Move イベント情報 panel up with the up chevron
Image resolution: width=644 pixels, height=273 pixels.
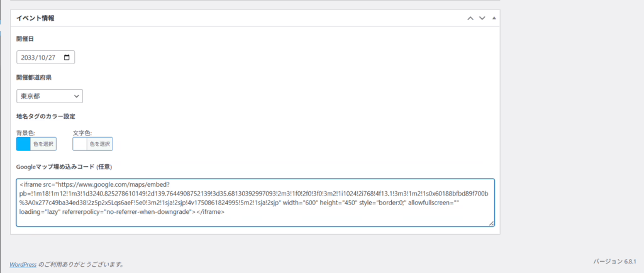coord(470,18)
